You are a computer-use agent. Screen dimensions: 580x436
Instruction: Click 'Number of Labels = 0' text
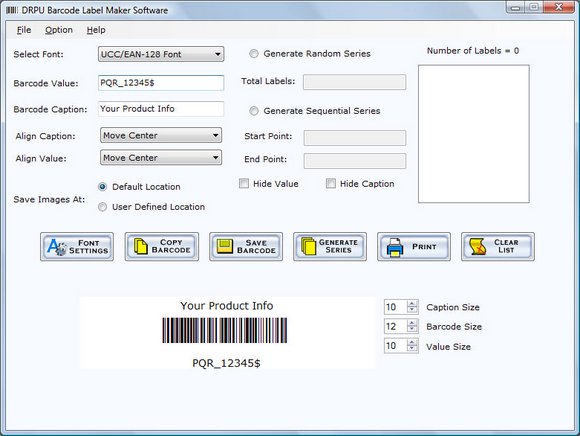click(x=473, y=51)
